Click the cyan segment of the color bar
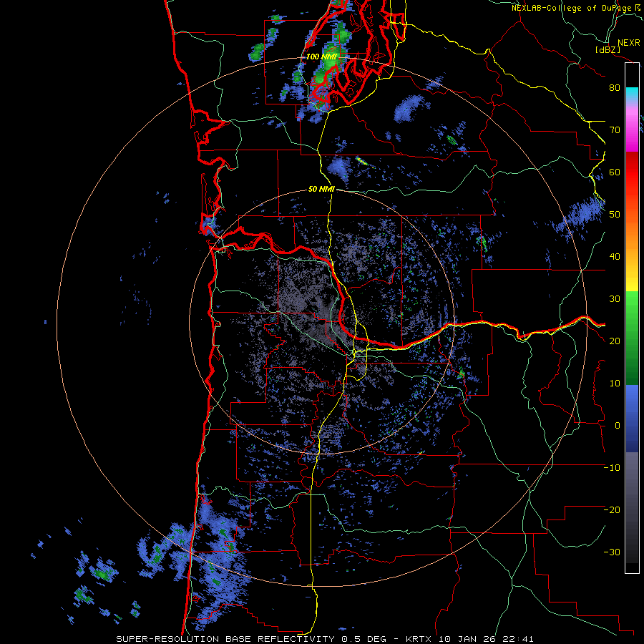Image resolution: width=644 pixels, height=644 pixels. coord(632,93)
